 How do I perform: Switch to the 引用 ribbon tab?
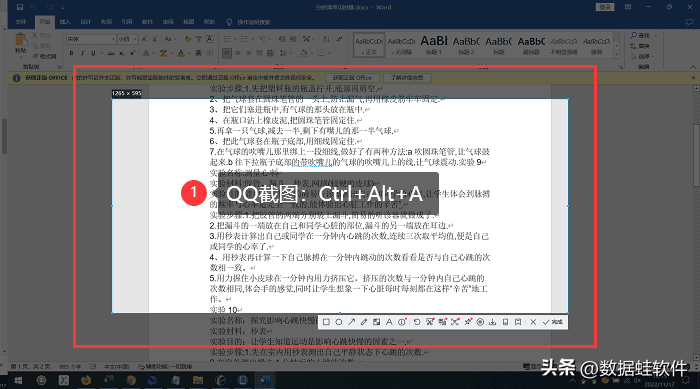(126, 22)
